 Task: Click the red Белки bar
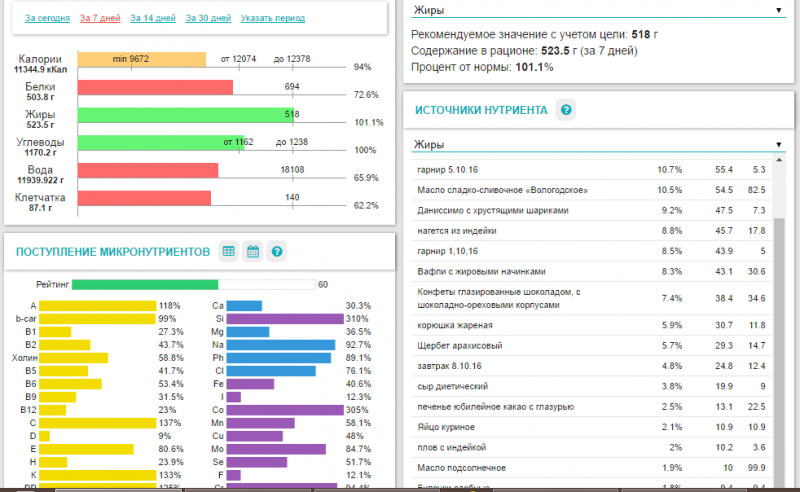point(155,88)
